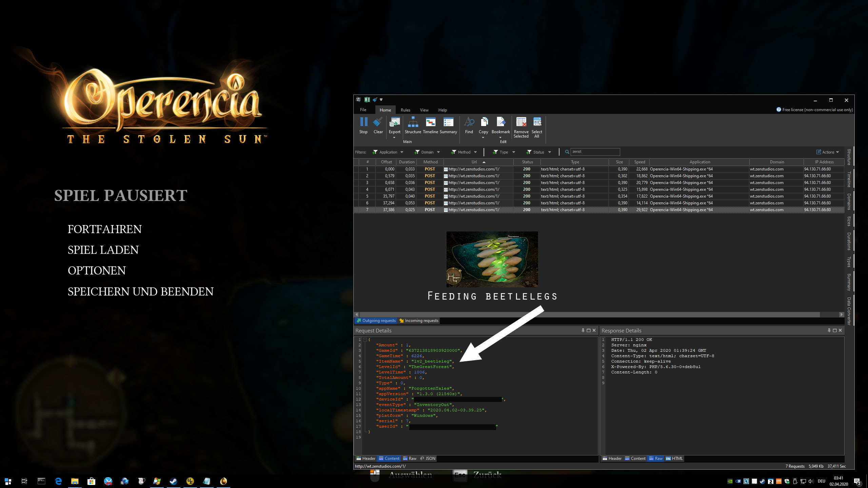The image size is (868, 488).
Task: Click SPEICHERN UND BEENDEN menu entry
Action: (x=140, y=292)
